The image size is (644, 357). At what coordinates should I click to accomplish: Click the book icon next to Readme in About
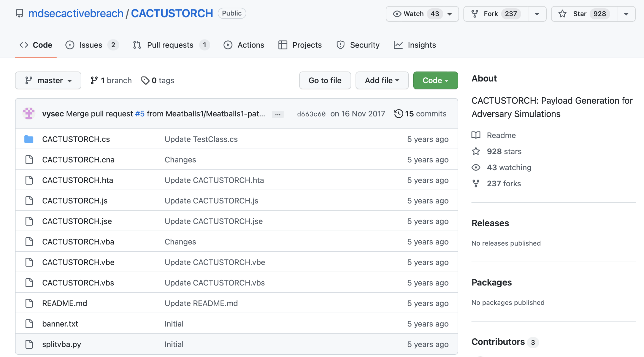tap(476, 135)
